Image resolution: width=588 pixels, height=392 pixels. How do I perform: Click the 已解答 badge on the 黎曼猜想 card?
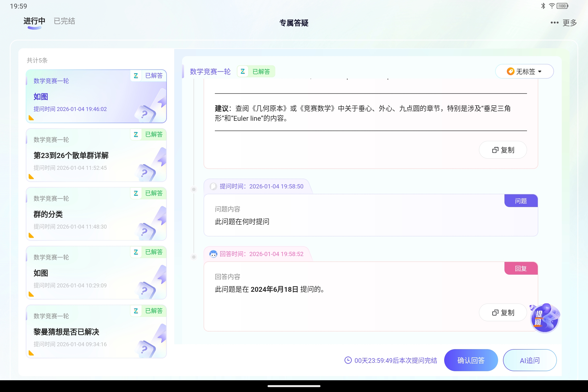point(154,311)
